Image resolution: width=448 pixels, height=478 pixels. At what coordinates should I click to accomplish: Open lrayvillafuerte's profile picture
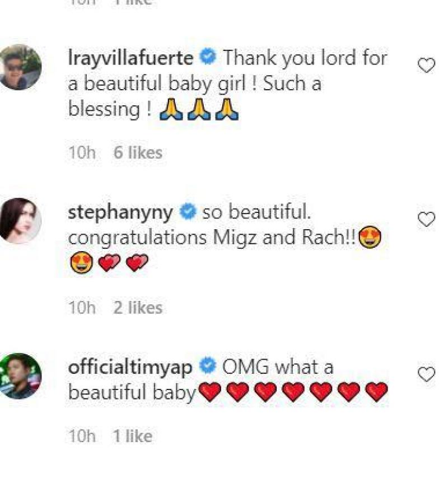(x=21, y=67)
